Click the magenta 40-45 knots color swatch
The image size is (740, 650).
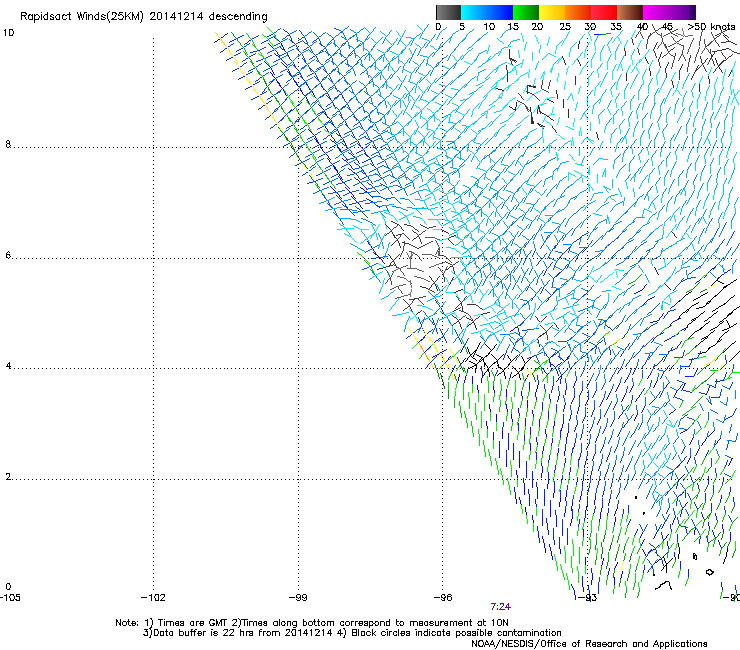(656, 12)
